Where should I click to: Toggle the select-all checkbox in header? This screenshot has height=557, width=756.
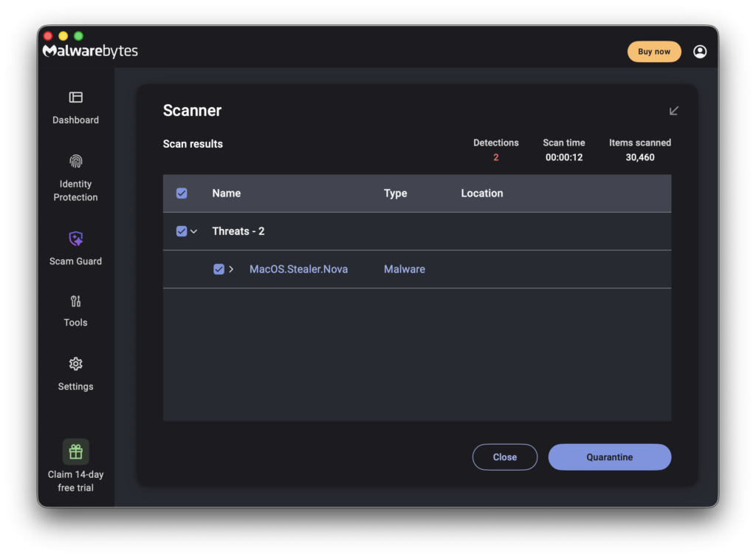tap(182, 194)
